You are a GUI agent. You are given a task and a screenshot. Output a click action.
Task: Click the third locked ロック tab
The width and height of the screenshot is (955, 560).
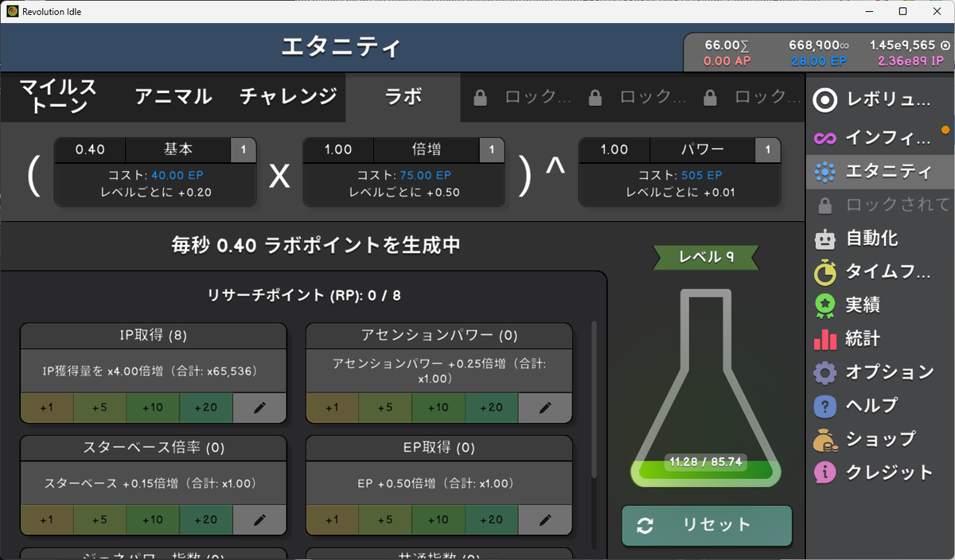pyautogui.click(x=748, y=97)
